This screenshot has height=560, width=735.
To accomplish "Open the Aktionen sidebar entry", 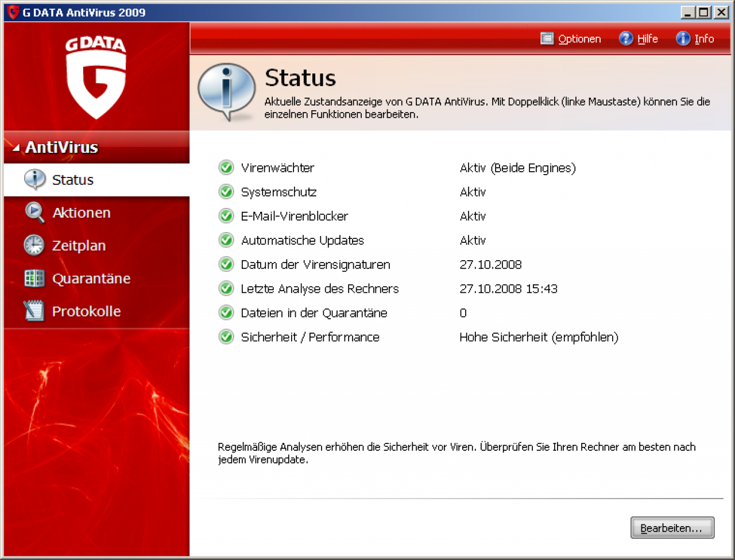I will point(96,213).
